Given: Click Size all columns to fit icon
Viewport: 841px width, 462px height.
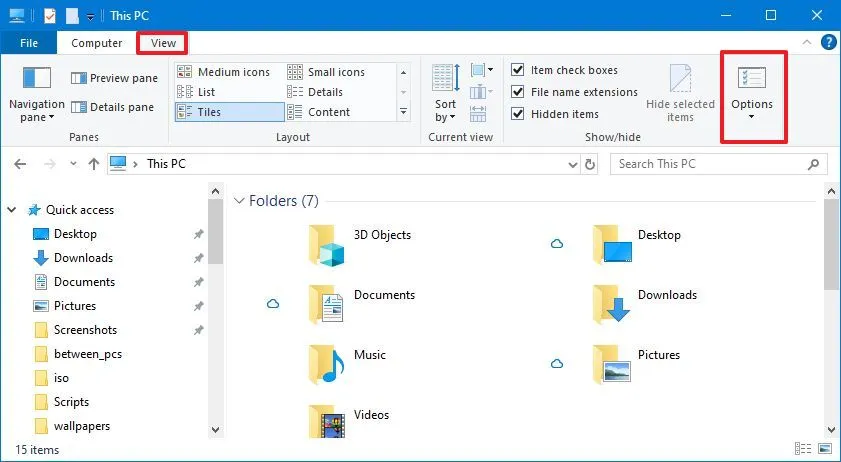Looking at the screenshot, I should coord(478,114).
